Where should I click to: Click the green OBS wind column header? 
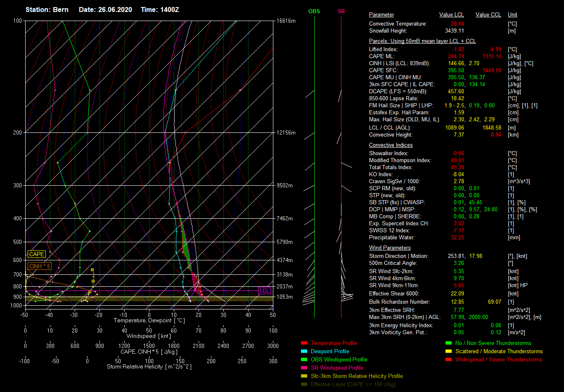(314, 11)
